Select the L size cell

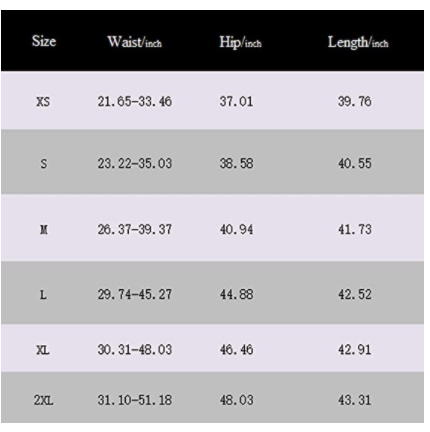tap(43, 294)
